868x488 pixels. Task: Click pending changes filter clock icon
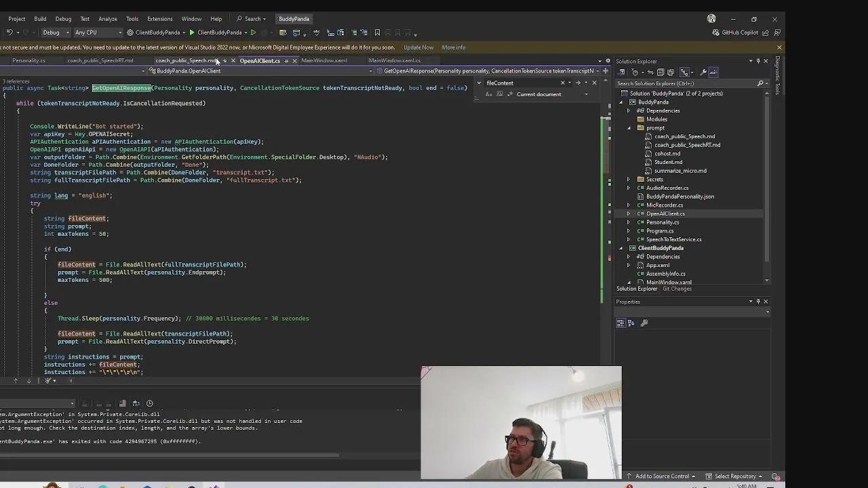pos(635,73)
